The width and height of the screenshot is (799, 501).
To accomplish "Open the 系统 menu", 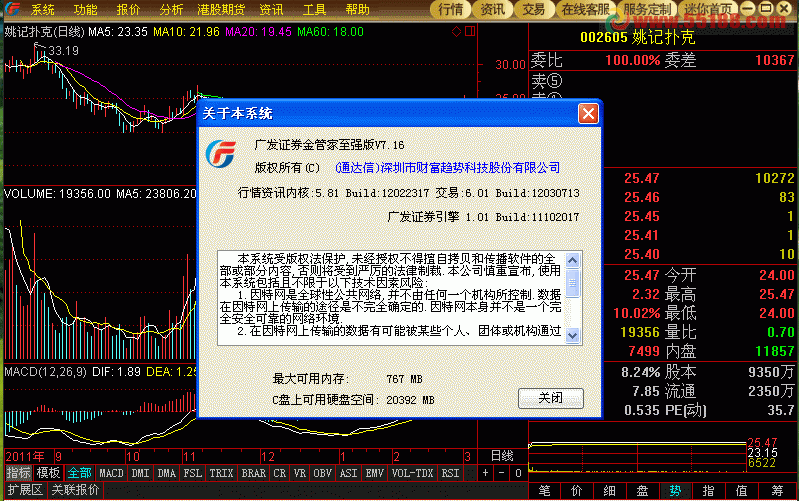I will point(42,9).
